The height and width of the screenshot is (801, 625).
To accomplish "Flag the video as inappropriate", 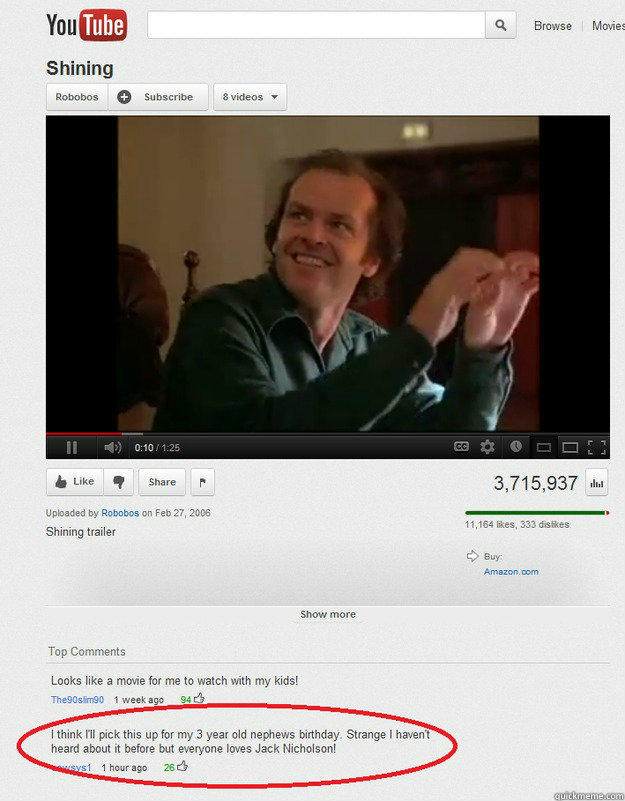I will 202,482.
